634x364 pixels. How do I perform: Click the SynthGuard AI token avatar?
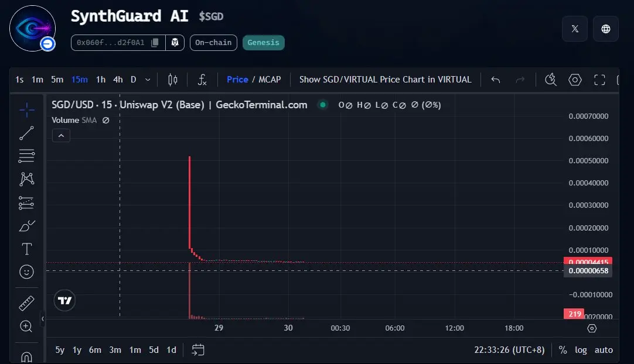coord(32,28)
